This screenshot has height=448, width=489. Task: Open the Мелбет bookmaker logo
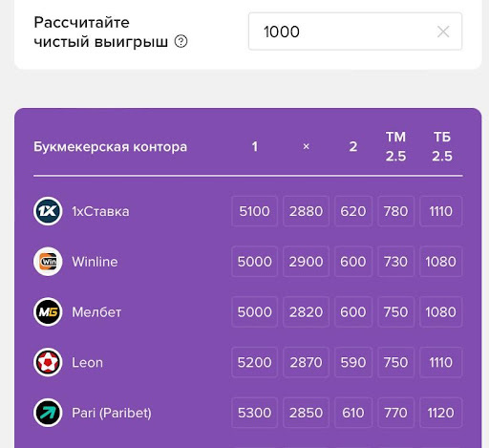coord(48,312)
